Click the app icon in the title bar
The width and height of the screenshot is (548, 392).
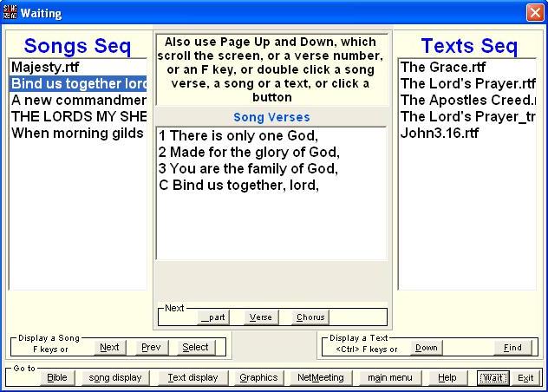pyautogui.click(x=10, y=13)
